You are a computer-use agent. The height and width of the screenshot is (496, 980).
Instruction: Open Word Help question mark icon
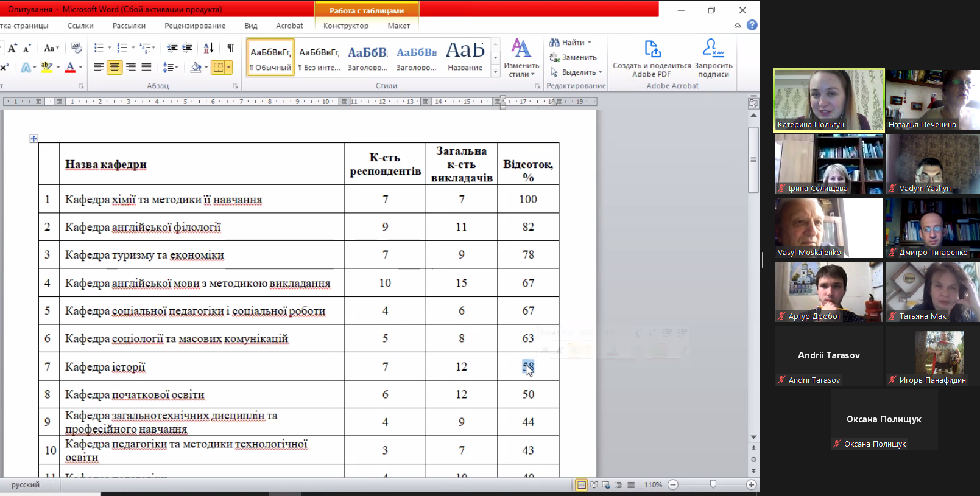[752, 25]
